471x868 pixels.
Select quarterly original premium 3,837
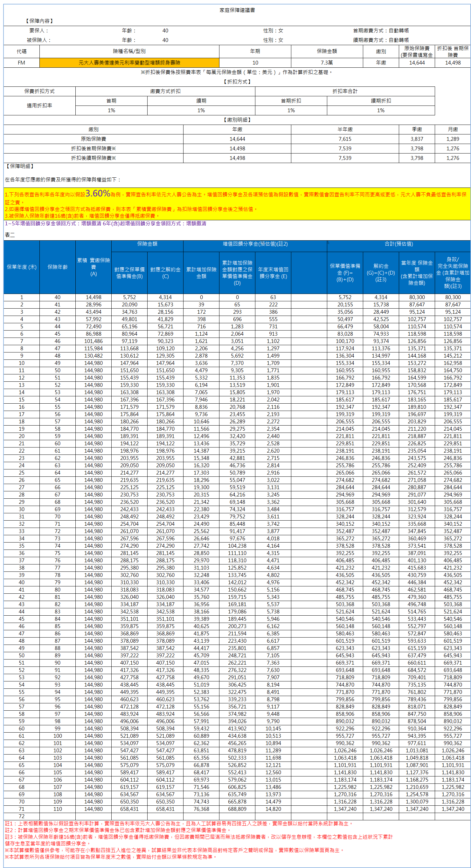[x=417, y=139]
